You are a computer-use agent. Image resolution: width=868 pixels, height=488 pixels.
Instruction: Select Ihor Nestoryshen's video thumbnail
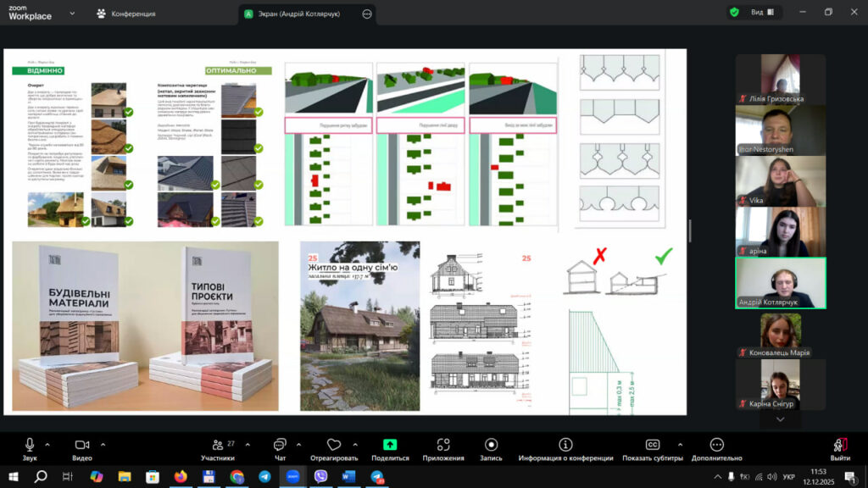pyautogui.click(x=780, y=130)
